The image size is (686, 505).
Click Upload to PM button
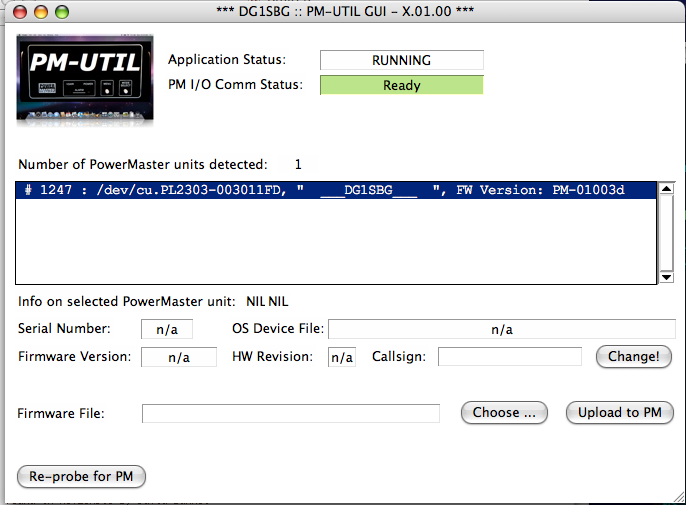pyautogui.click(x=619, y=412)
